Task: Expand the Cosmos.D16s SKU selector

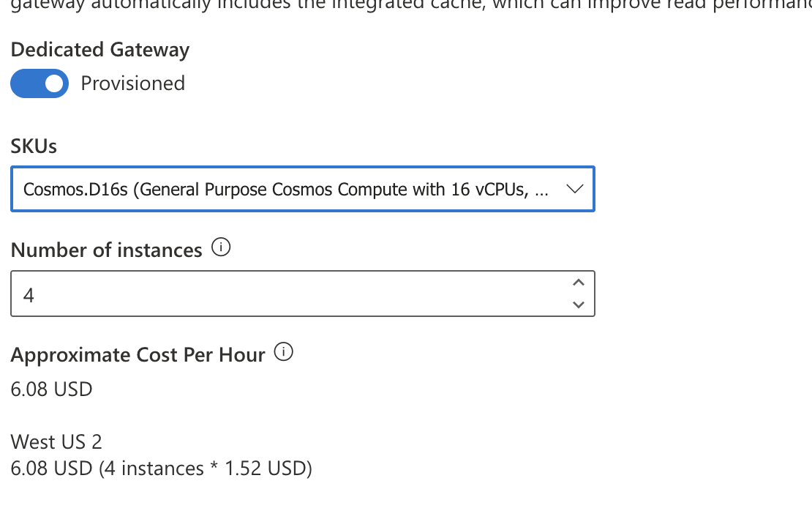Action: 302,189
